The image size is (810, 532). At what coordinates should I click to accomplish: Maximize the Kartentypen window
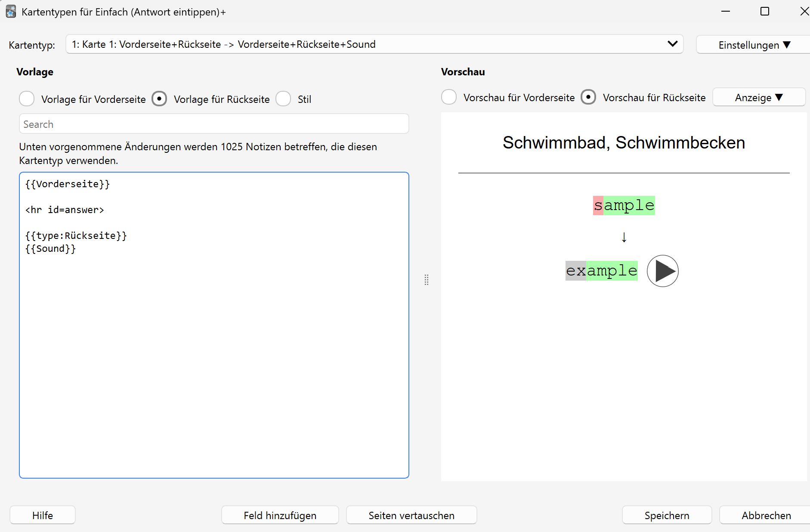point(765,11)
